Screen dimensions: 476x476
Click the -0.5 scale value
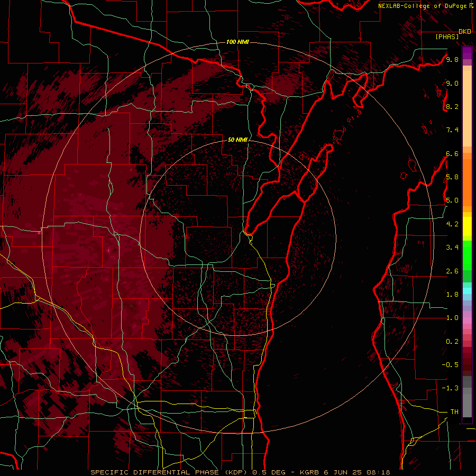(450, 365)
